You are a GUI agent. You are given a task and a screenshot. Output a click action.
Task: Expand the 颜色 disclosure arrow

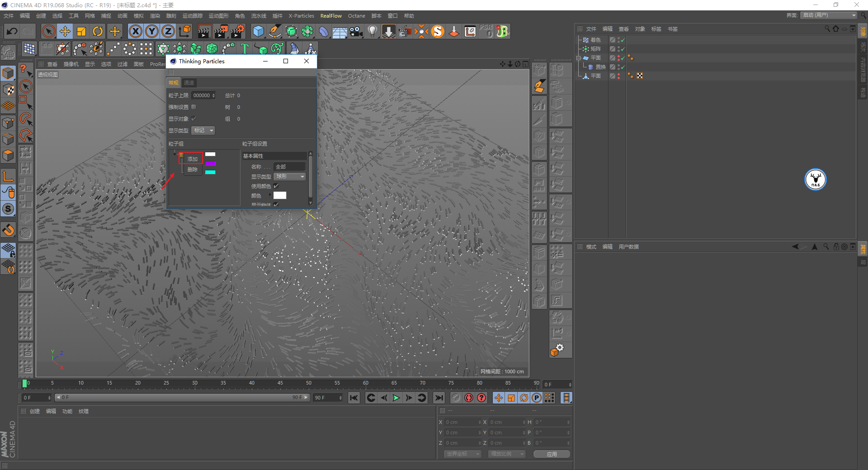click(270, 195)
